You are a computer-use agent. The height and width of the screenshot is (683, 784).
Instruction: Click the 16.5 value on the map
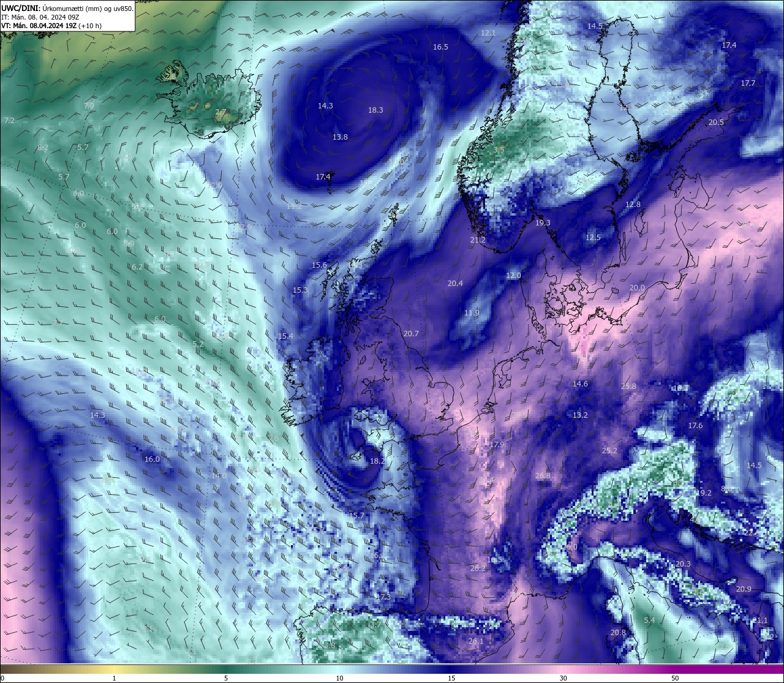tap(440, 47)
